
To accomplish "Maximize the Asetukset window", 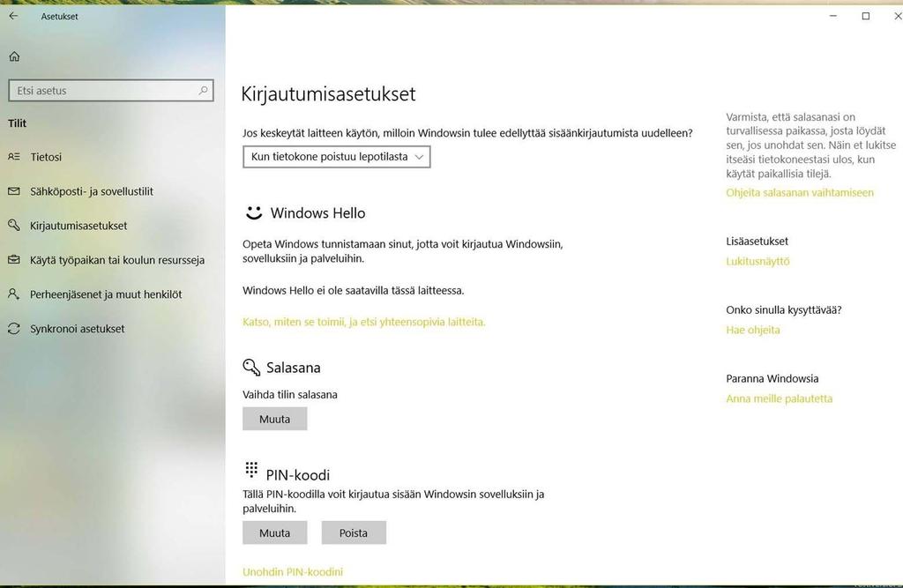I will coord(866,16).
